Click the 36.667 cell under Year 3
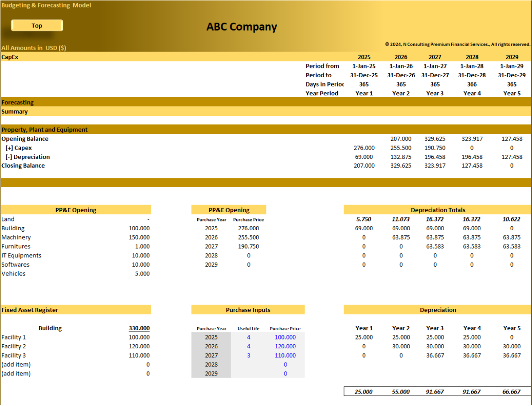 click(x=435, y=355)
